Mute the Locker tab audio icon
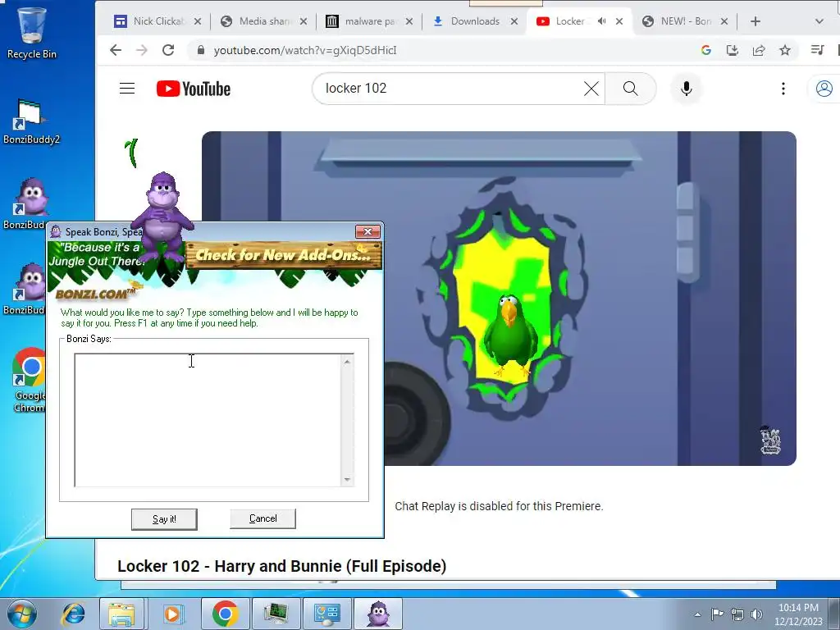The width and height of the screenshot is (840, 630). (x=601, y=21)
